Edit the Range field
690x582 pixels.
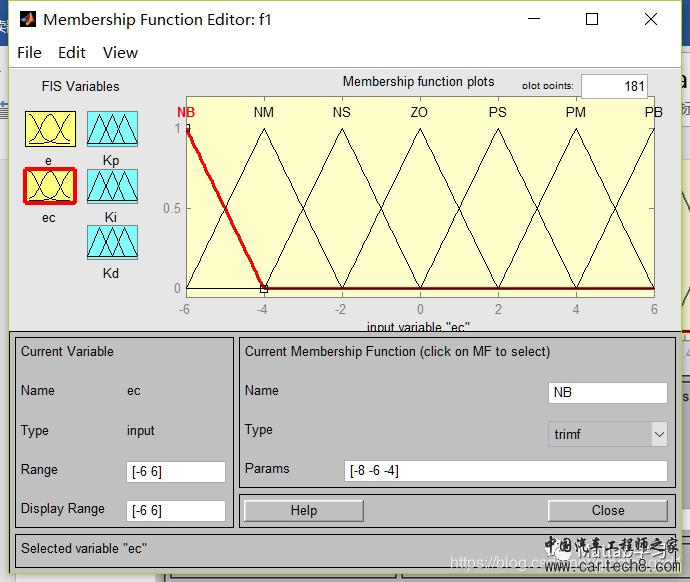[176, 472]
